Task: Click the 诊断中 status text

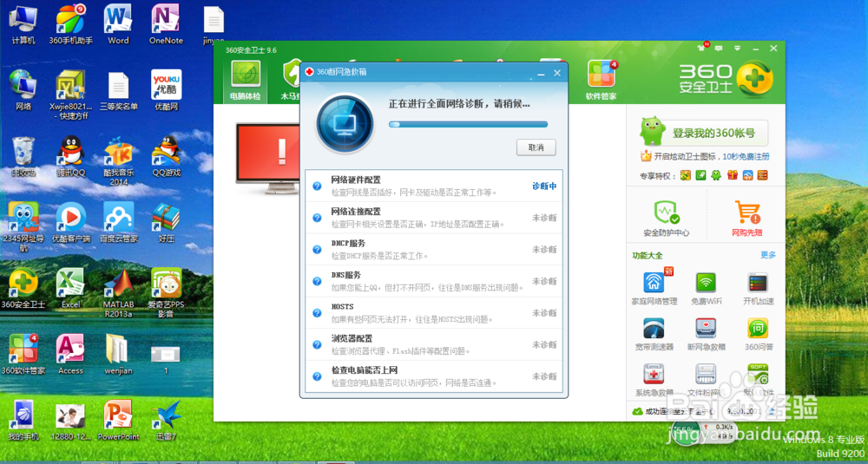Action: [544, 186]
